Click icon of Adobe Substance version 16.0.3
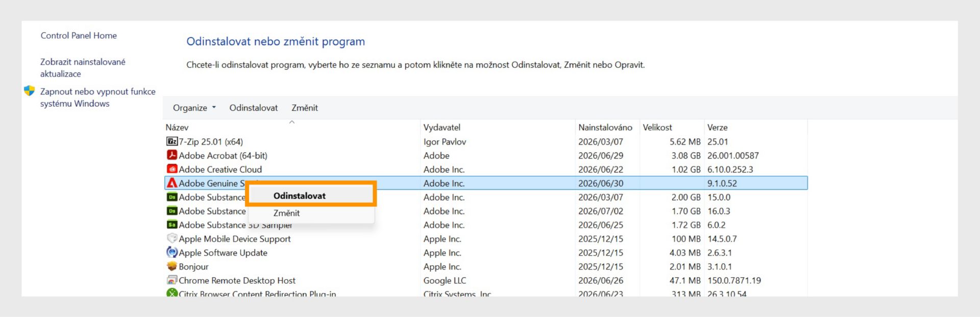The image size is (980, 317). pos(172,211)
